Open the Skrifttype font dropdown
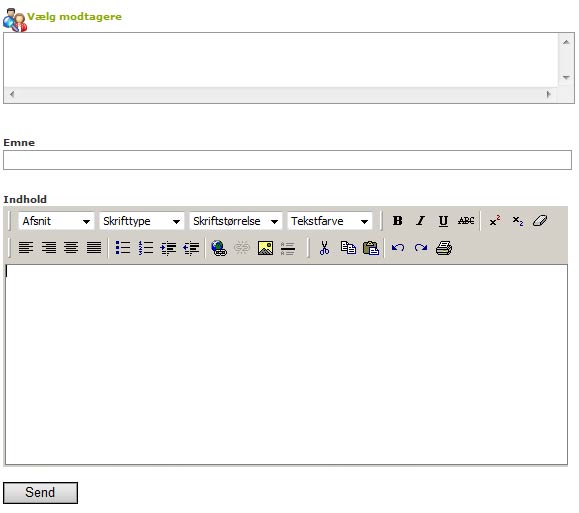Viewport: 579px width, 513px height. 142,221
